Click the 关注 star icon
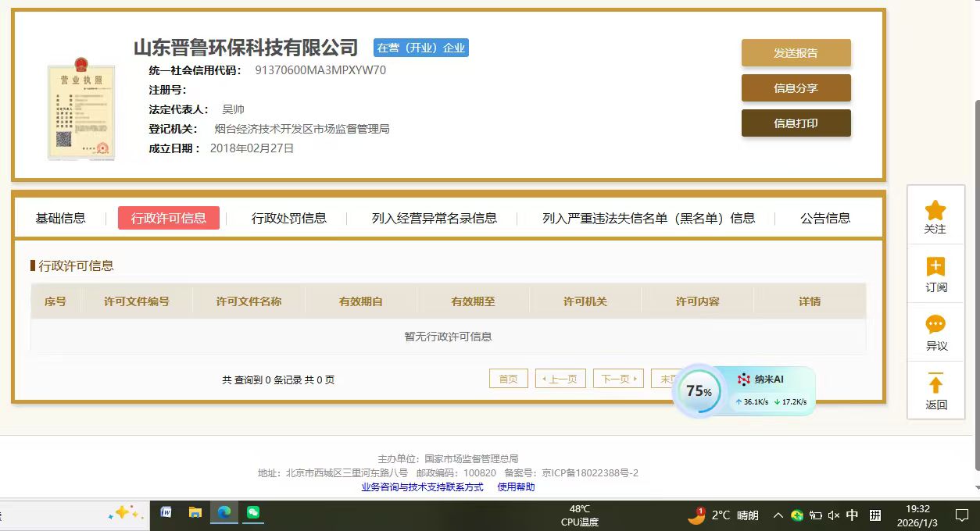The width and height of the screenshot is (980, 531). click(935, 210)
